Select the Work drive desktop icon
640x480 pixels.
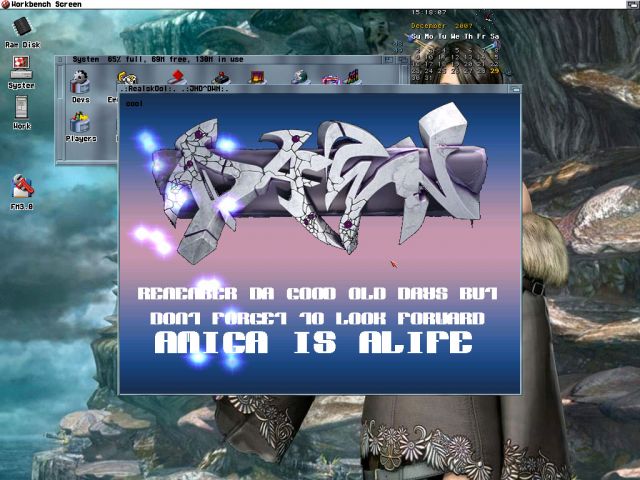tap(22, 113)
